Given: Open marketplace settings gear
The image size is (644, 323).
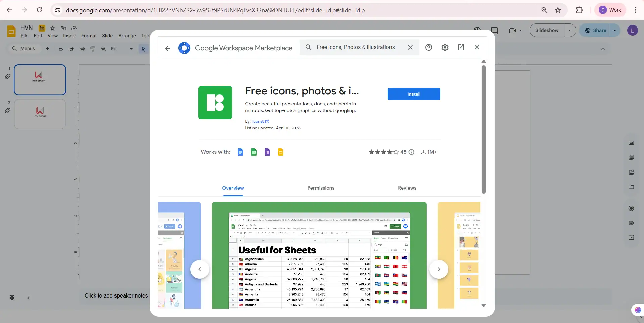Looking at the screenshot, I should click(445, 47).
